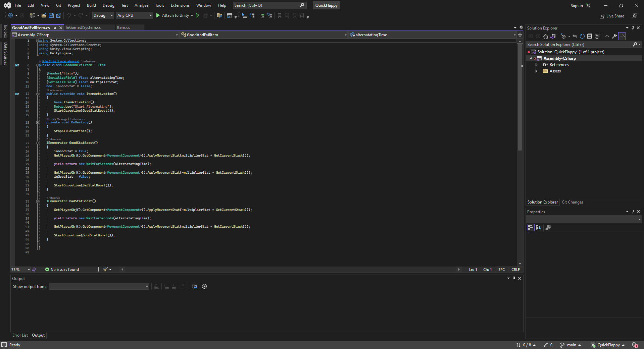Refresh the Solution Explorer with refresh icon

click(x=582, y=36)
